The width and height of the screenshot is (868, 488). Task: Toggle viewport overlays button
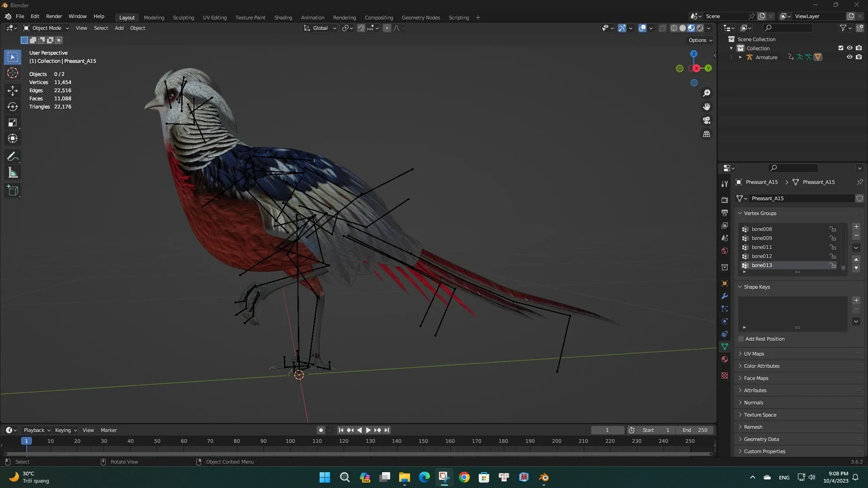click(642, 28)
